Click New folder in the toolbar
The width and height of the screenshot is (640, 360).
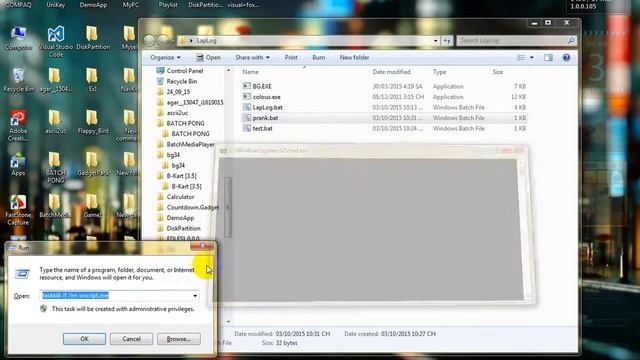point(354,58)
